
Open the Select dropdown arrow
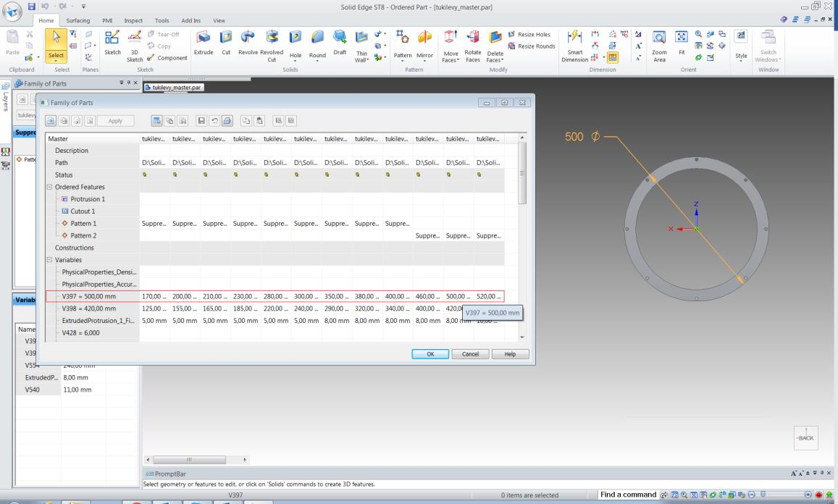(x=56, y=61)
